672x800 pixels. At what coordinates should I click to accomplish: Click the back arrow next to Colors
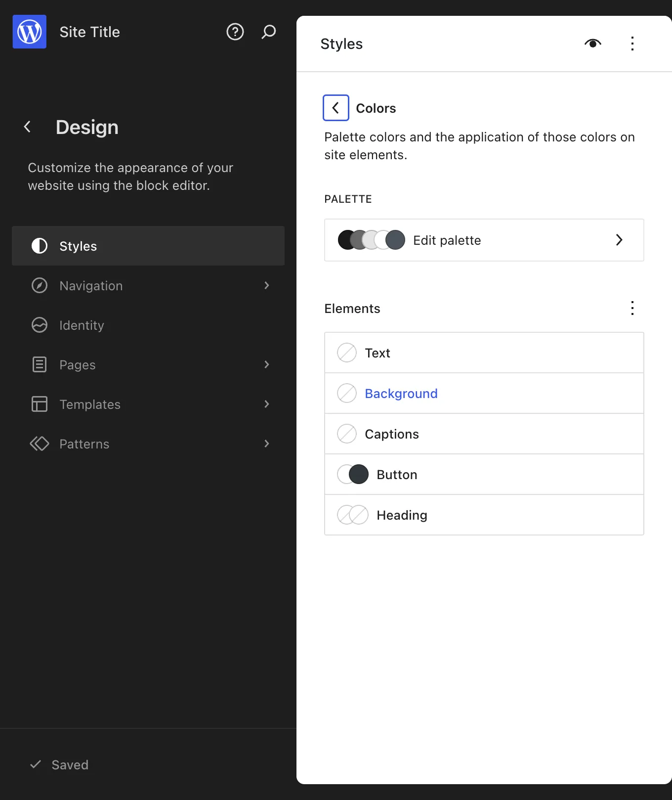click(336, 108)
